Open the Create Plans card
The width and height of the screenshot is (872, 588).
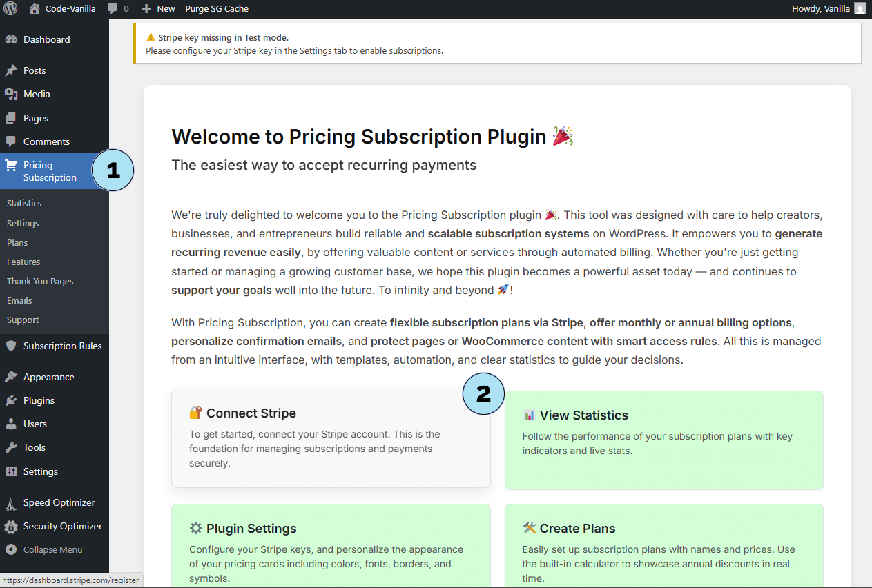663,545
